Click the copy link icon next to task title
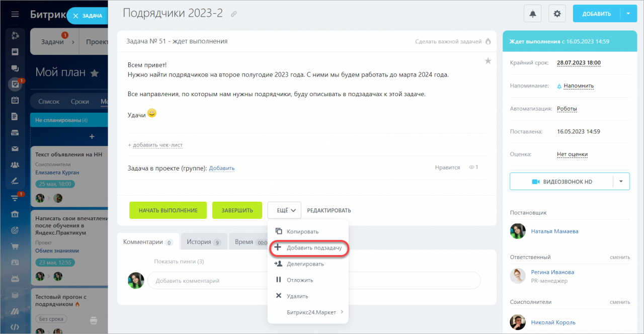Screen dimensions: 644x334 click(x=233, y=14)
